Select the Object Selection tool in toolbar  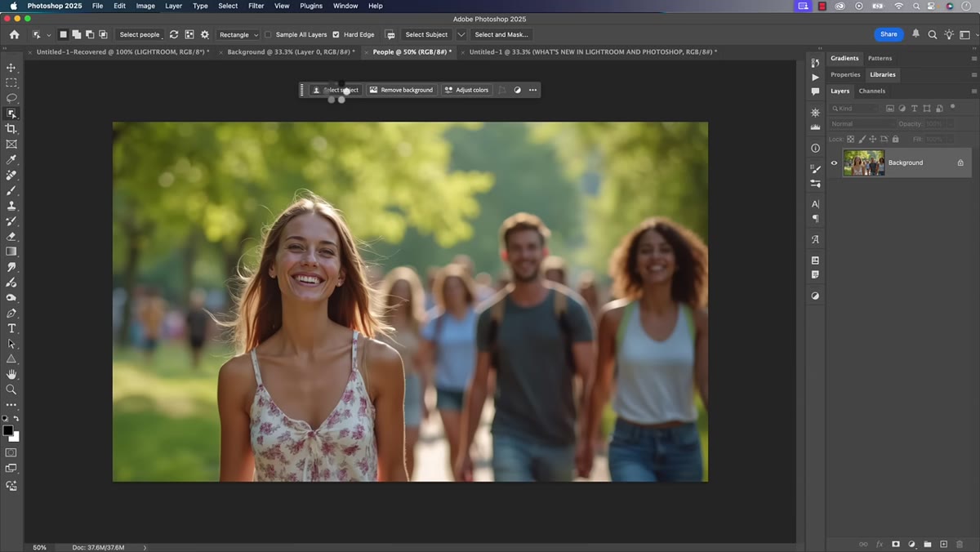(x=11, y=114)
